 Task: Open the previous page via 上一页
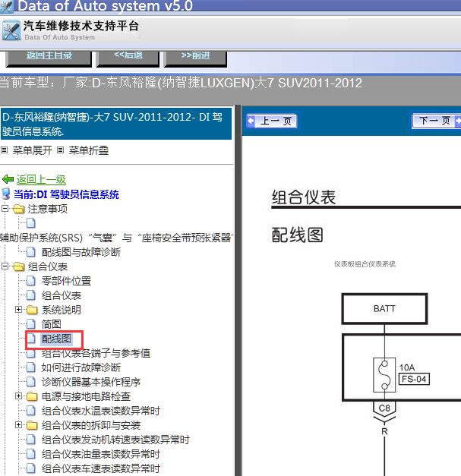click(271, 121)
